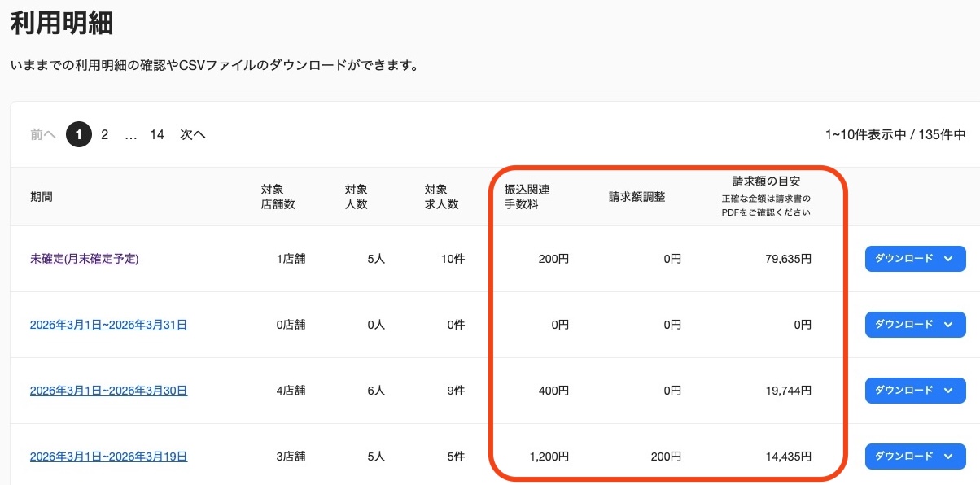980x485 pixels.
Task: Open 2026年3月1日~2026年3月19日 statement link
Action: pos(109,457)
